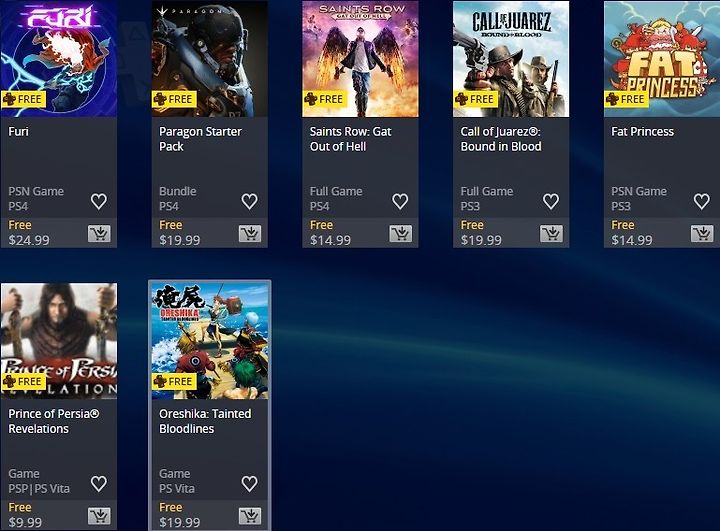The height and width of the screenshot is (531, 720).
Task: Wishlist Oreshika: Tainted Bloodlines via heart
Action: [249, 484]
